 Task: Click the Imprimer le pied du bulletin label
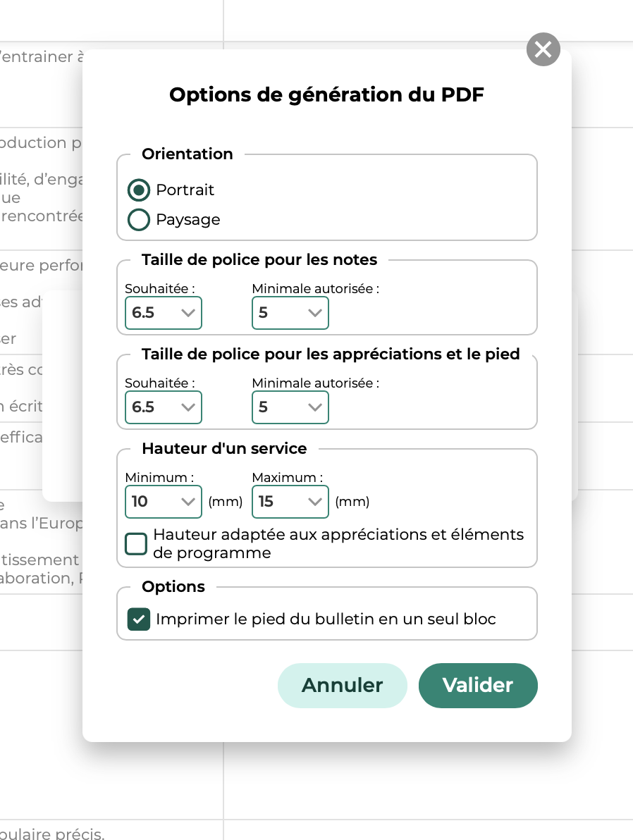pos(326,619)
